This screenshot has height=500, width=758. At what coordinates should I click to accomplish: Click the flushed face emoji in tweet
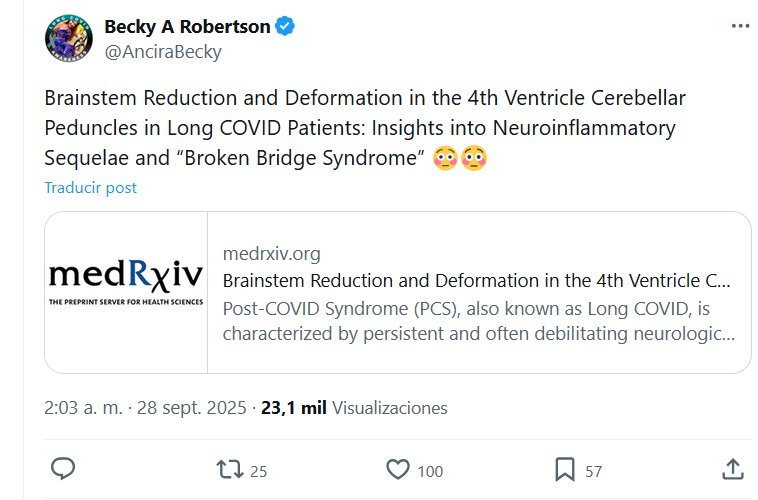pos(446,158)
